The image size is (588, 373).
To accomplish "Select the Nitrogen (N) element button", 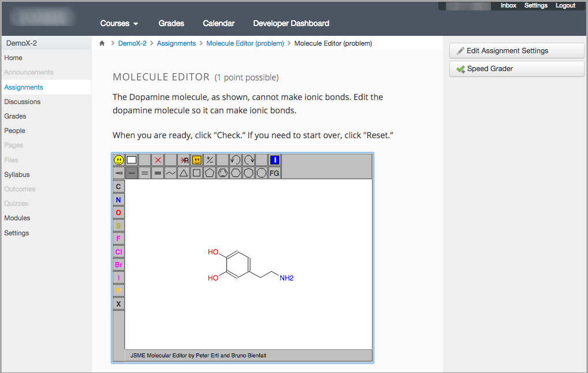I will point(118,199).
